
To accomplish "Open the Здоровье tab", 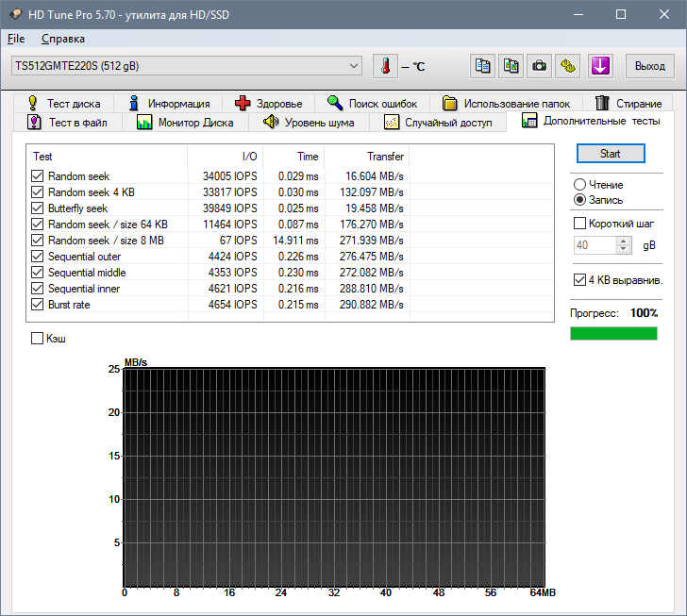I will (268, 104).
